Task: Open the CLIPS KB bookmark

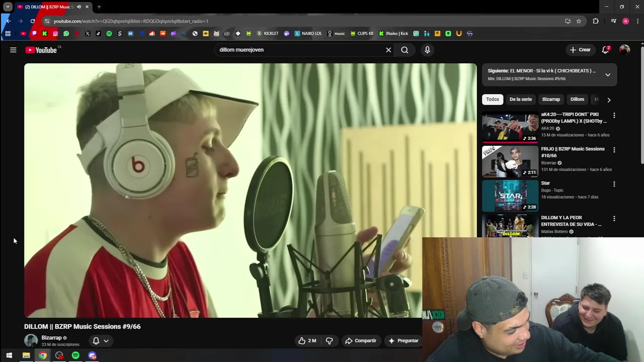Action: [362, 34]
